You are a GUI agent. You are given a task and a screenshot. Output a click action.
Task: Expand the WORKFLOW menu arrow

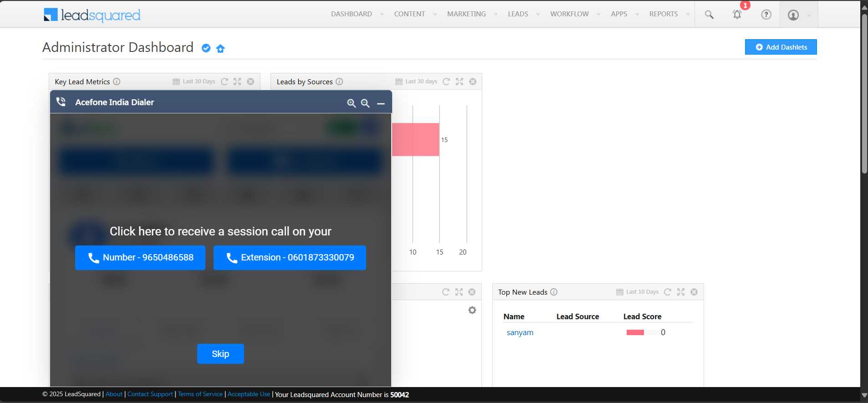tap(599, 14)
